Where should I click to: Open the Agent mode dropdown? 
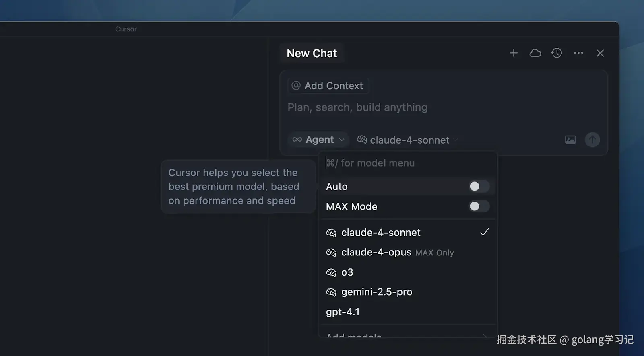[318, 140]
